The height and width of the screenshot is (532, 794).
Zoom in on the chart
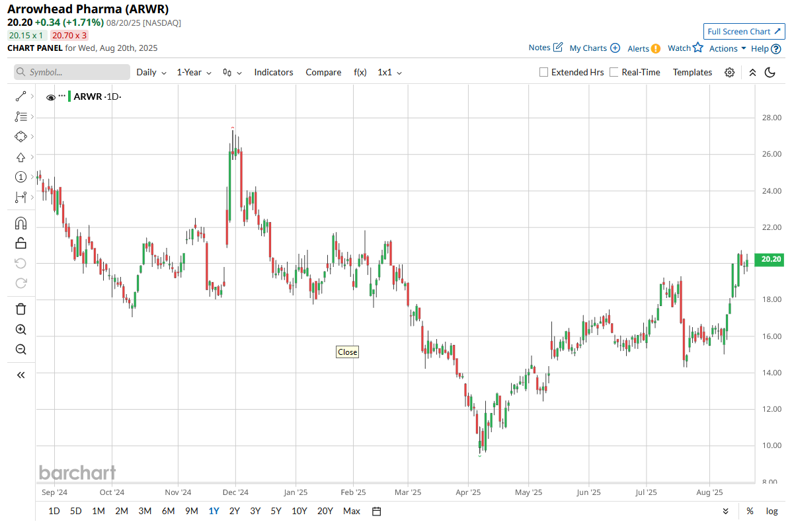(20, 330)
